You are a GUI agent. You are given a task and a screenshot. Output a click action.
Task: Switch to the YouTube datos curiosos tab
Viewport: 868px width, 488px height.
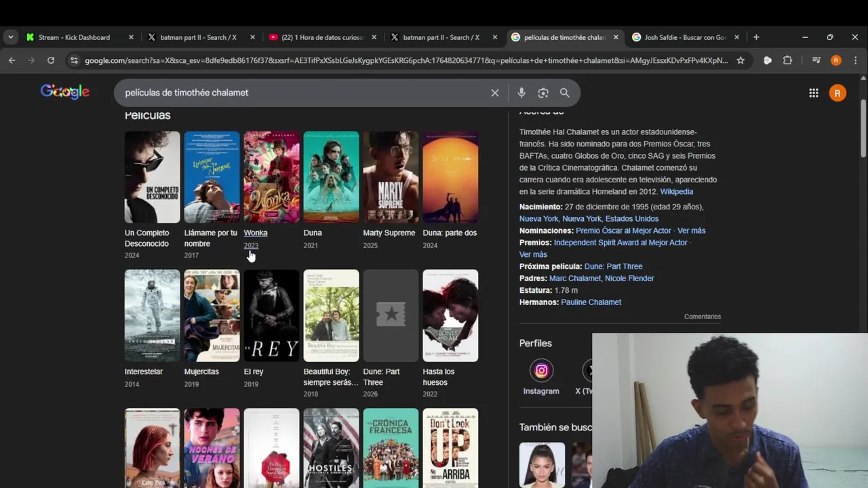[x=322, y=37]
